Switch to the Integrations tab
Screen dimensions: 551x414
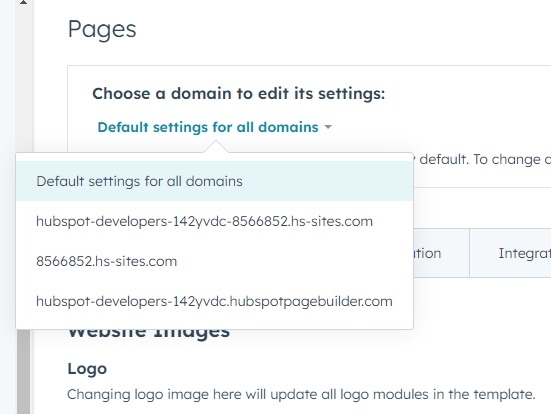(510, 253)
